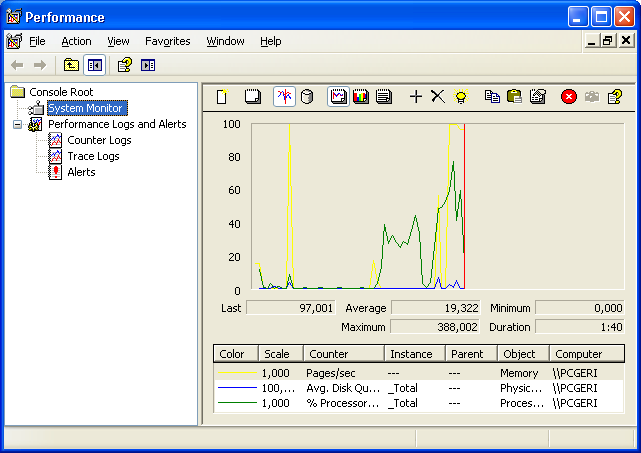Click the % Processor... counter name

click(343, 403)
